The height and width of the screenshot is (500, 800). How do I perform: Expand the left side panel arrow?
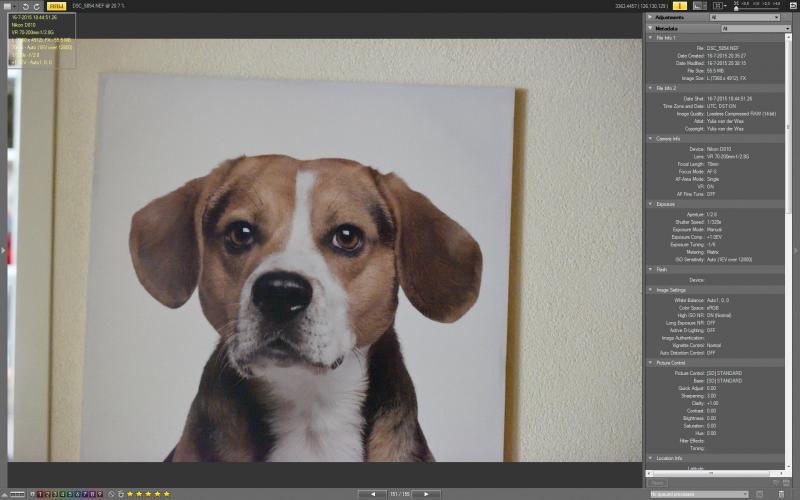coord(3,250)
